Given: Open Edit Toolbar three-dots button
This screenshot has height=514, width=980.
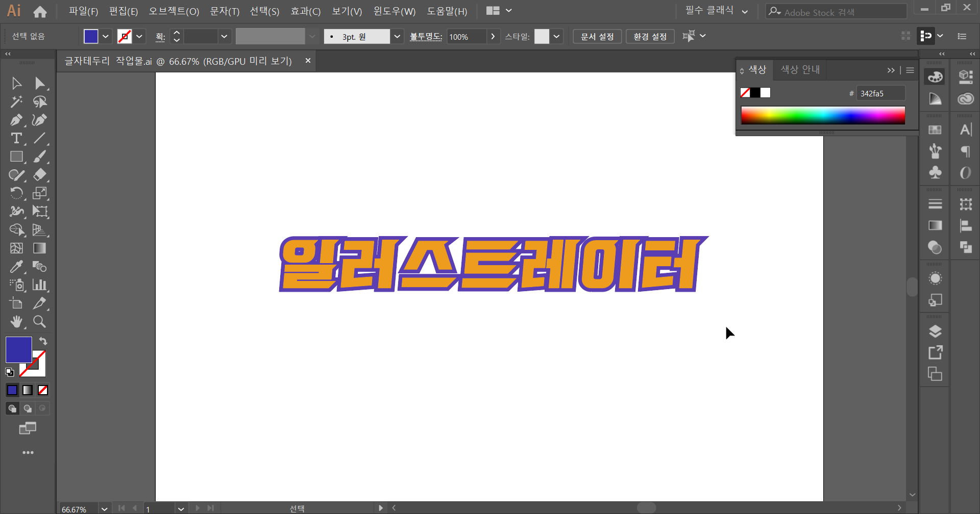Looking at the screenshot, I should (28, 453).
